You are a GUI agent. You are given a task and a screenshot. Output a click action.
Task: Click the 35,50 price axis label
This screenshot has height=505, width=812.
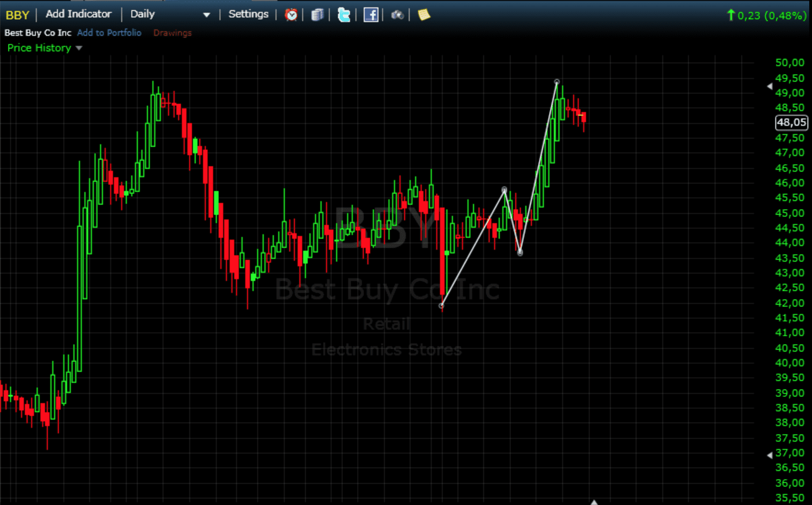[789, 498]
